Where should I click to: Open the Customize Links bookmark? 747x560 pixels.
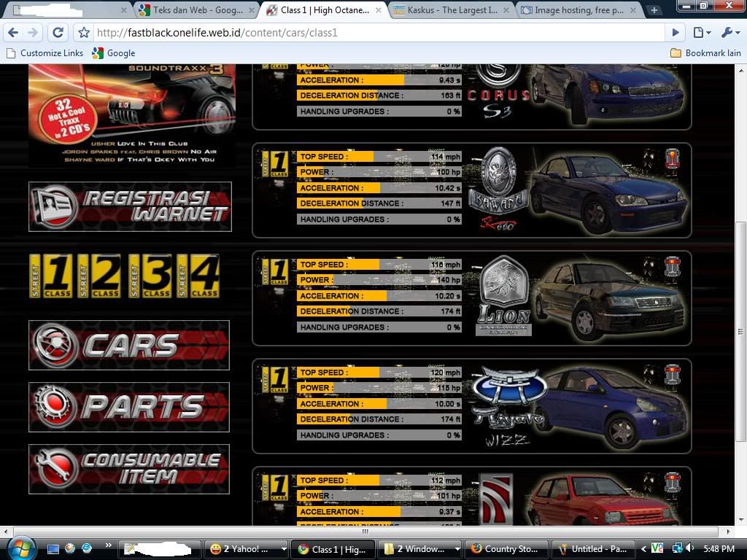(44, 52)
